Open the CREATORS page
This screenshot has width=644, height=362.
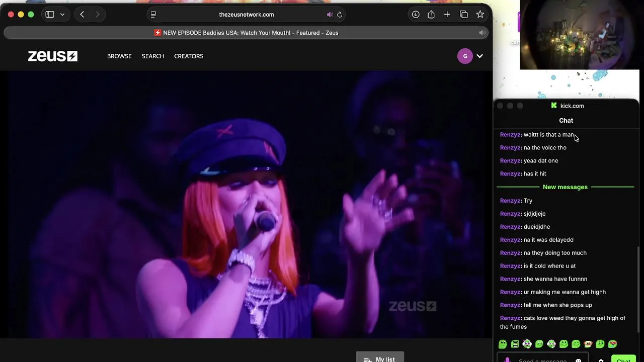pos(189,56)
